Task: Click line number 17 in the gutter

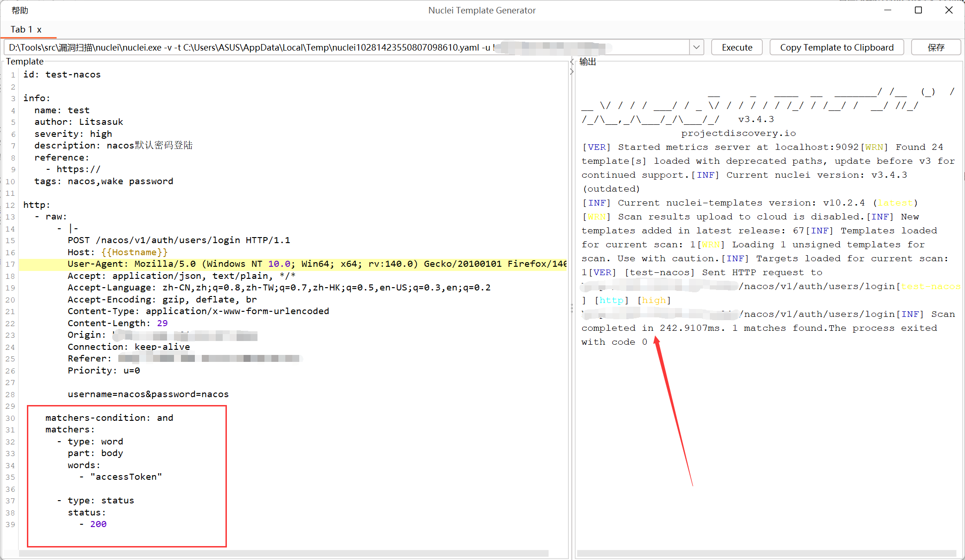Action: [10, 264]
